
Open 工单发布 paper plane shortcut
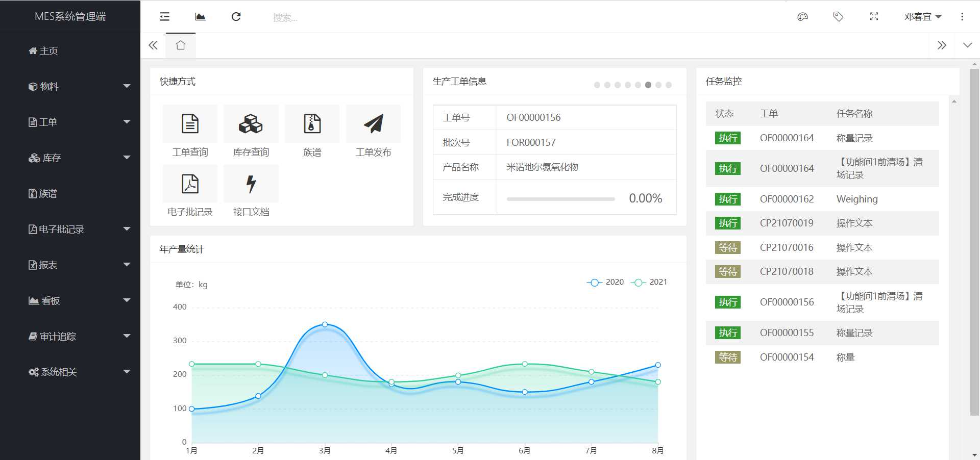point(373,123)
